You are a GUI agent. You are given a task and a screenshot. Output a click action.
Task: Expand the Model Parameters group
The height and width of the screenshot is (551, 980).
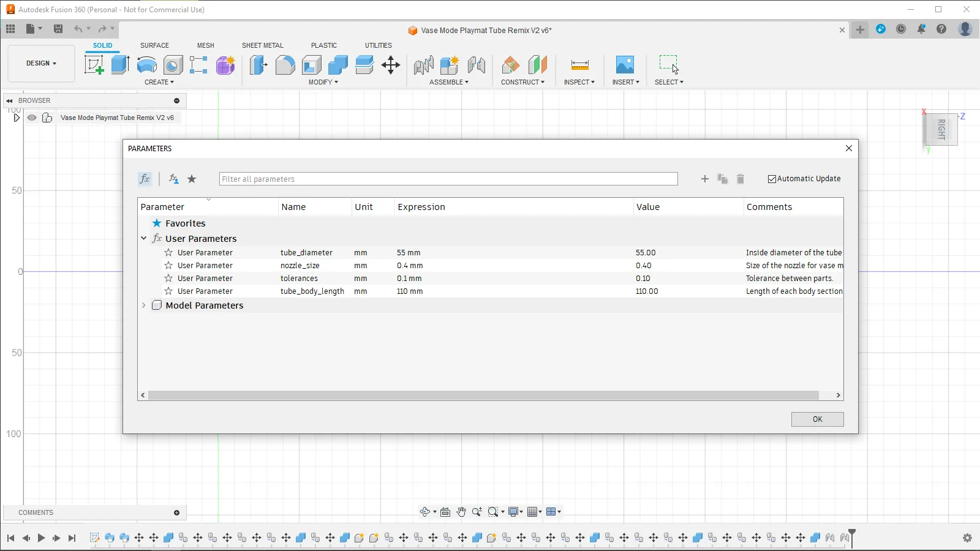144,305
